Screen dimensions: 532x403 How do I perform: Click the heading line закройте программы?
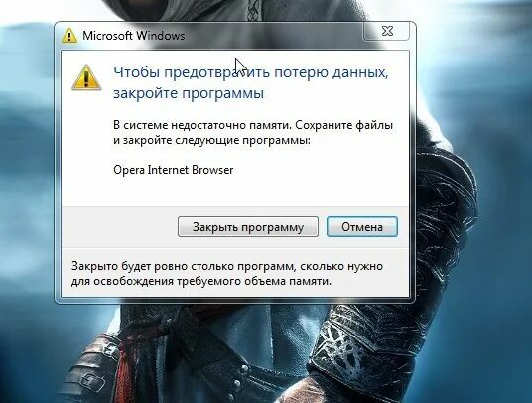pos(189,93)
